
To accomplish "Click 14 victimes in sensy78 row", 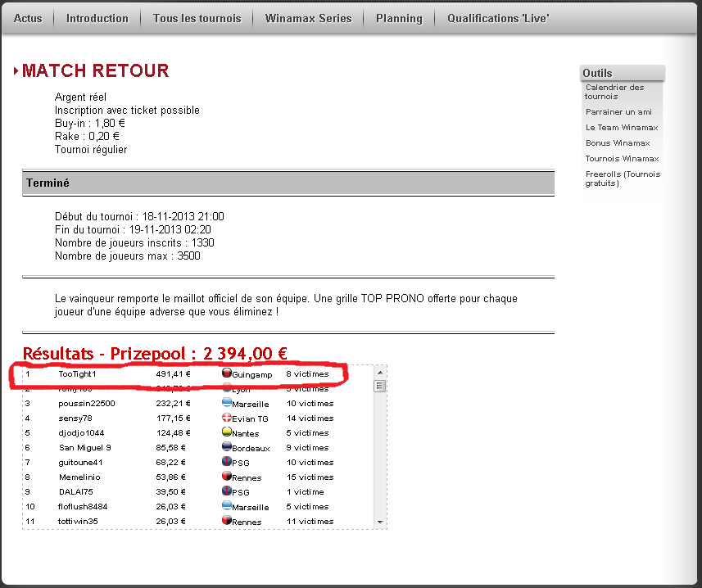I will [310, 418].
